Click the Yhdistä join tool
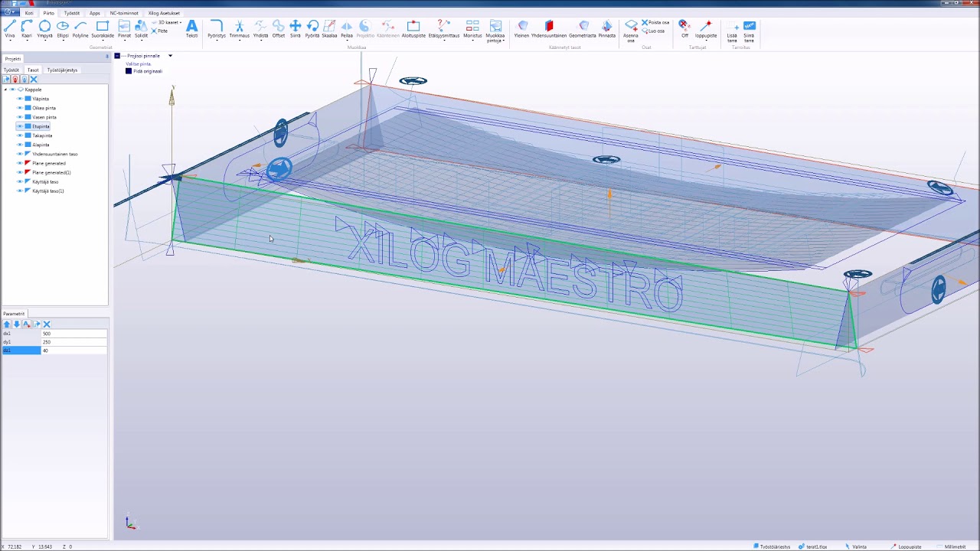 point(260,29)
